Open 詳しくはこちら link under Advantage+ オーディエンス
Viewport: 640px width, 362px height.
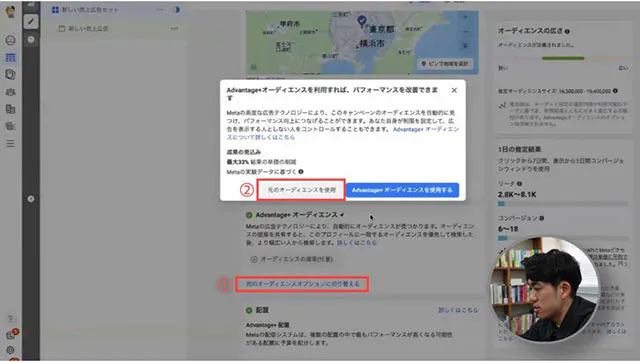[356, 243]
